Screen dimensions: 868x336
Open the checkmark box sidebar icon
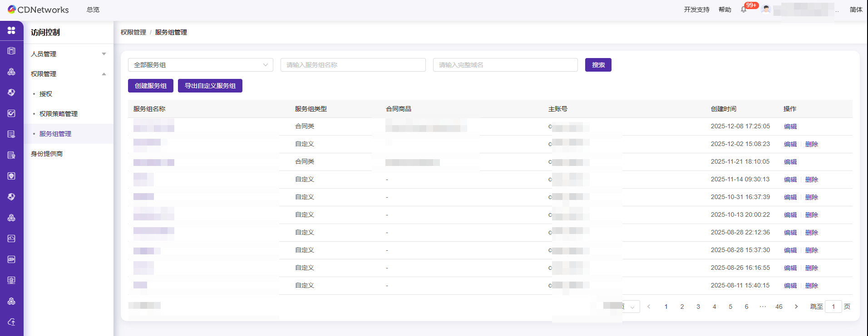(x=11, y=113)
